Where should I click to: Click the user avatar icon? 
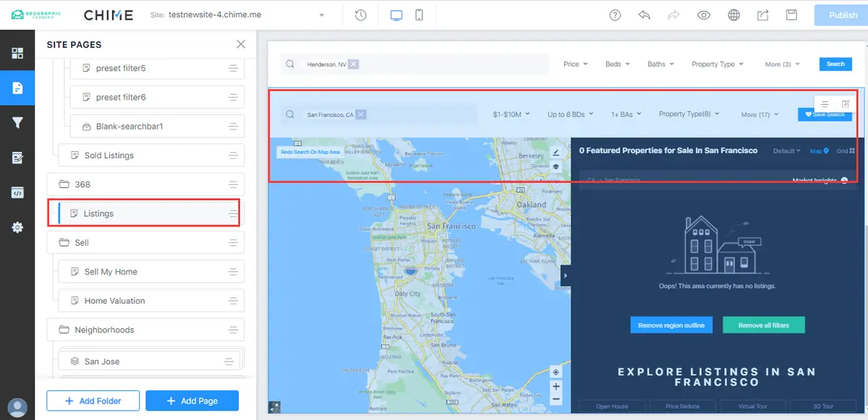(17, 408)
